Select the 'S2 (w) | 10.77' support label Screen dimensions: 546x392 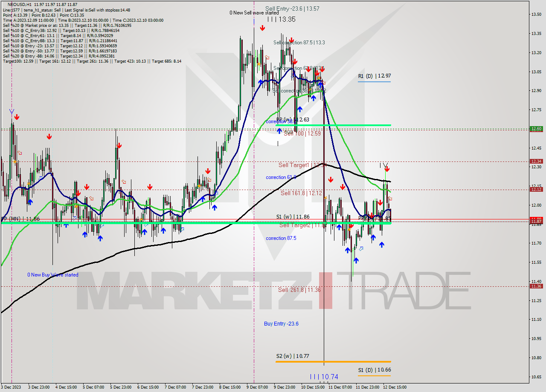pyautogui.click(x=292, y=356)
